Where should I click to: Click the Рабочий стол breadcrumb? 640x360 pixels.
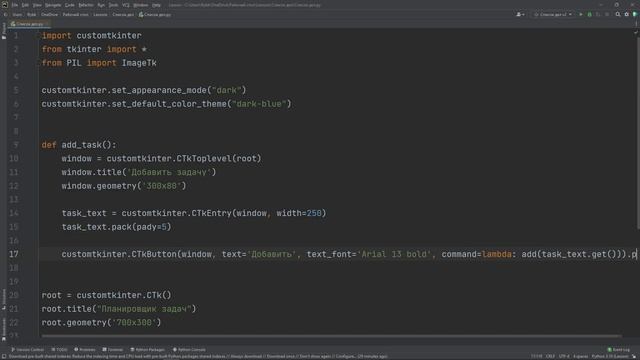76,14
